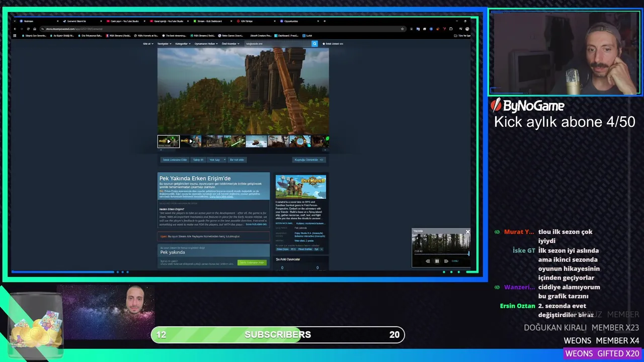This screenshot has height=362, width=644.
Task: Switch to the Kanal içeriği YouTube Studio tab
Action: click(169, 21)
